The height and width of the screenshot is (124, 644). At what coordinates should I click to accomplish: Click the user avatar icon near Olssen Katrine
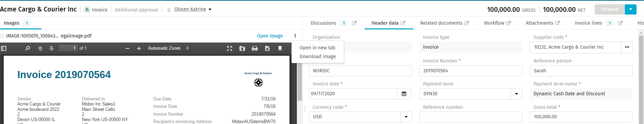(x=169, y=10)
